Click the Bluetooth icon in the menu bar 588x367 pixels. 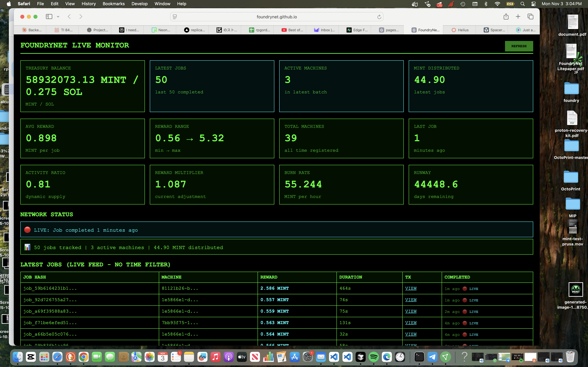[x=486, y=4]
